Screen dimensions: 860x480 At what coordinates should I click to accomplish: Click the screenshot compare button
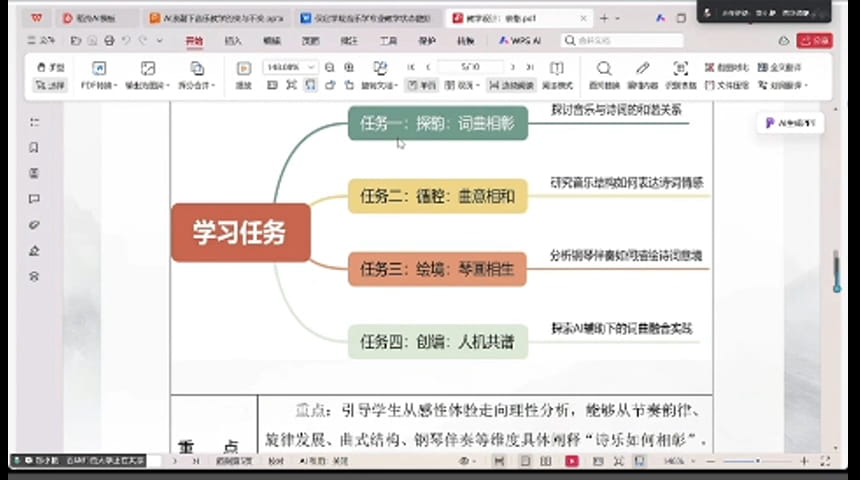coord(726,67)
